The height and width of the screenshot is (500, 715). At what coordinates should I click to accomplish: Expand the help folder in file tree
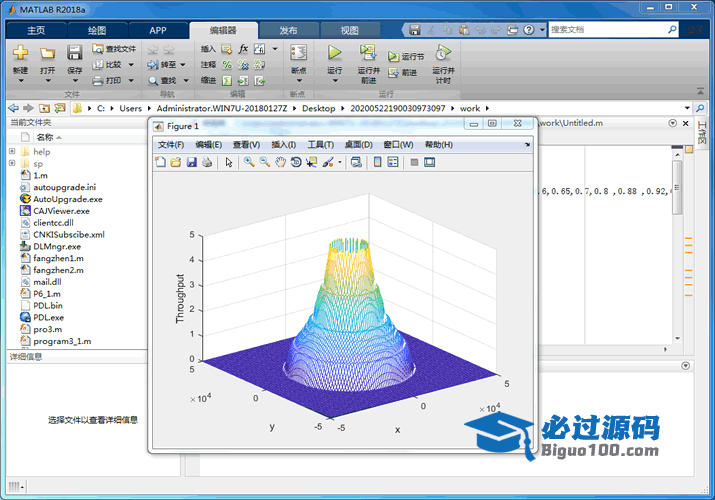pyautogui.click(x=12, y=151)
